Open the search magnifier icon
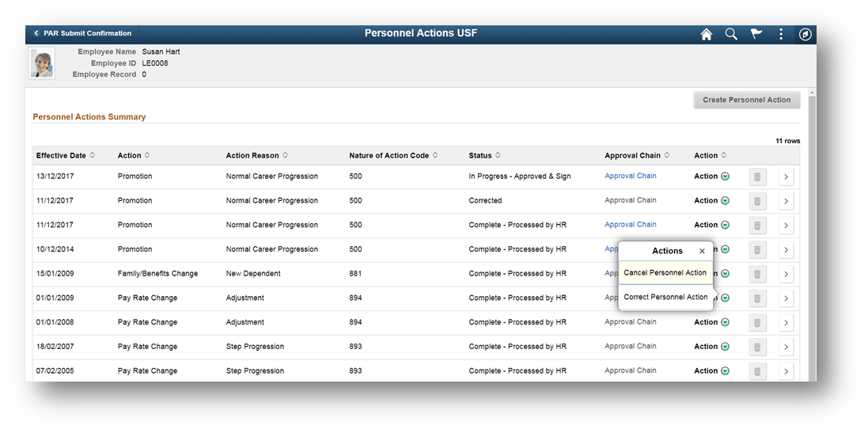The width and height of the screenshot is (868, 433). 731,34
